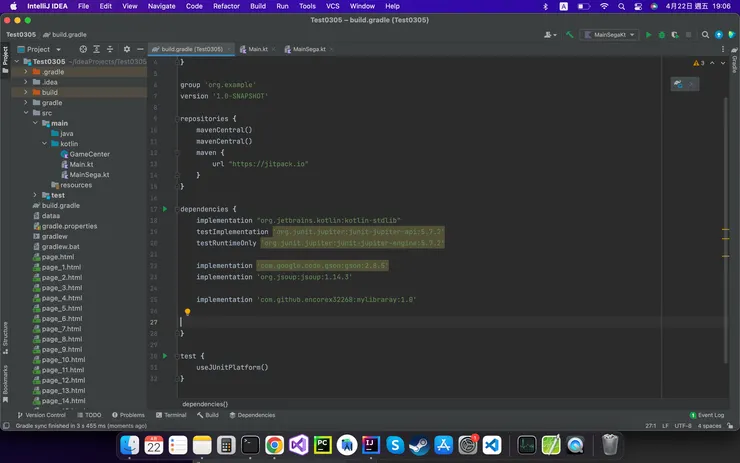Toggle the Structure side tool window
The image size is (740, 463).
pyautogui.click(x=5, y=333)
